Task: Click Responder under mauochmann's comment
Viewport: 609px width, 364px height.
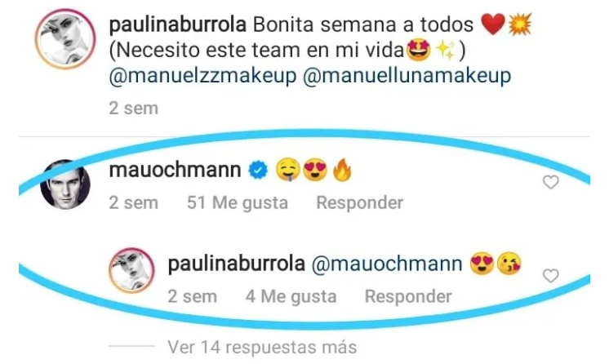Action: 360,202
